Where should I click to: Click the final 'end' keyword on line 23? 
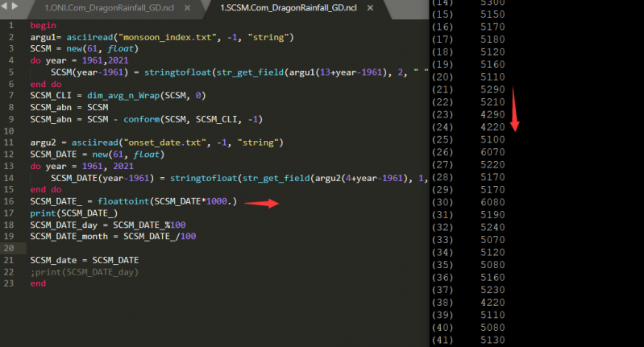tap(38, 283)
